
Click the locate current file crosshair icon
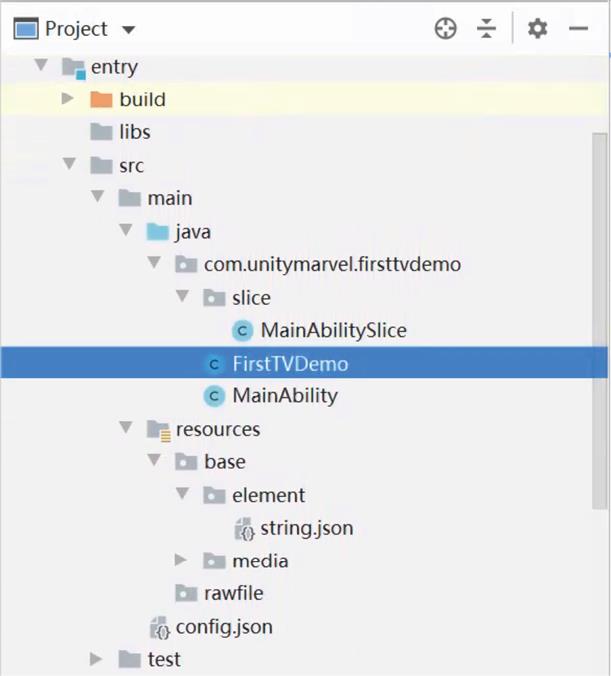(445, 29)
